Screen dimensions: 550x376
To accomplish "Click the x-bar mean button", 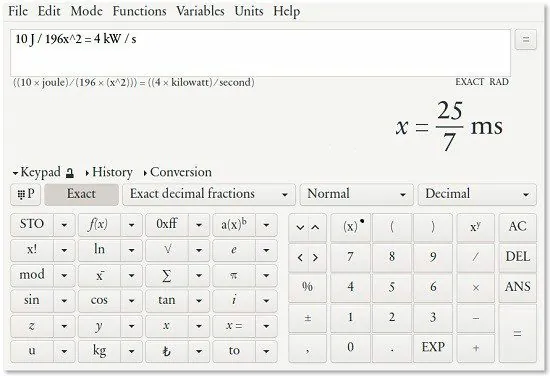I will click(x=99, y=275).
